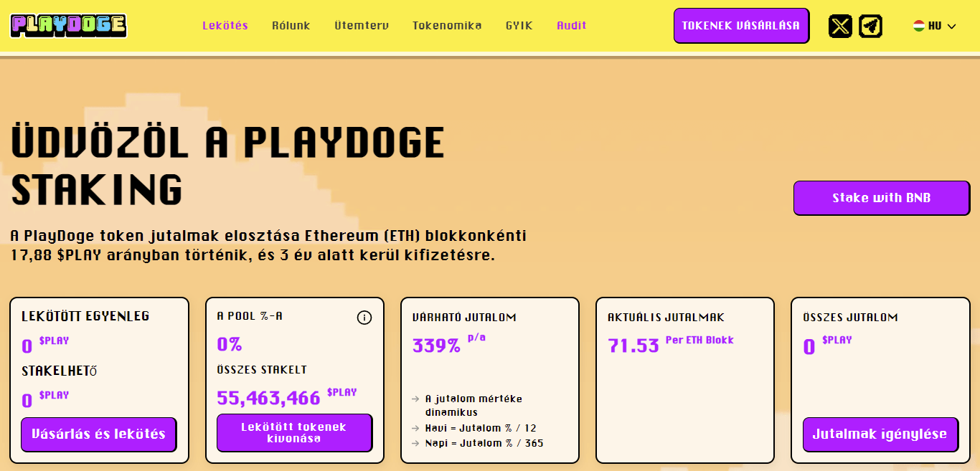Click the Lekötött tokenek kivonása button
This screenshot has height=471, width=980.
click(294, 433)
